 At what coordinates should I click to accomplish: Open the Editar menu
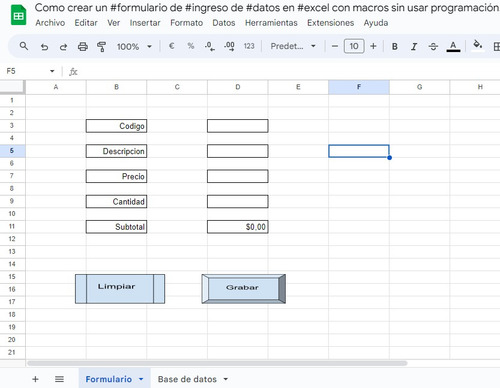tap(86, 23)
